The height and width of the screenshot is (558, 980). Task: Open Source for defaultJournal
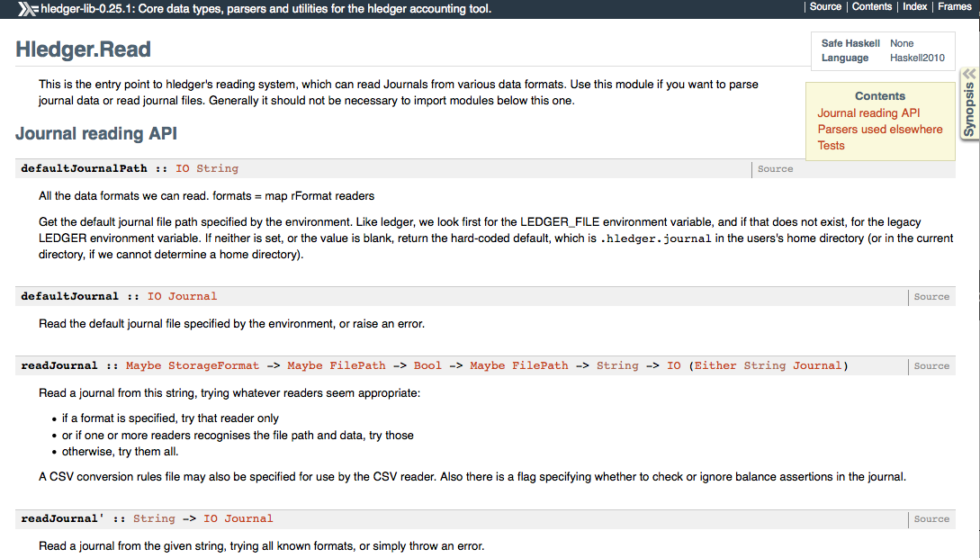coord(931,296)
